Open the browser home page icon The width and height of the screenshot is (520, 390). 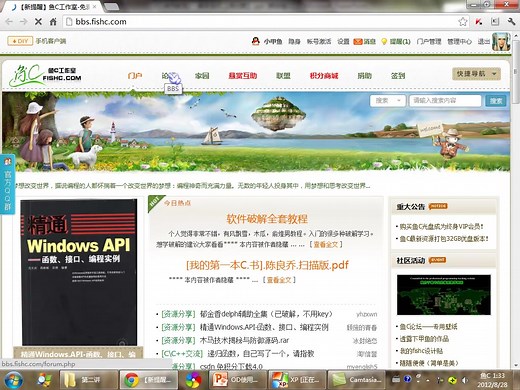53,22
